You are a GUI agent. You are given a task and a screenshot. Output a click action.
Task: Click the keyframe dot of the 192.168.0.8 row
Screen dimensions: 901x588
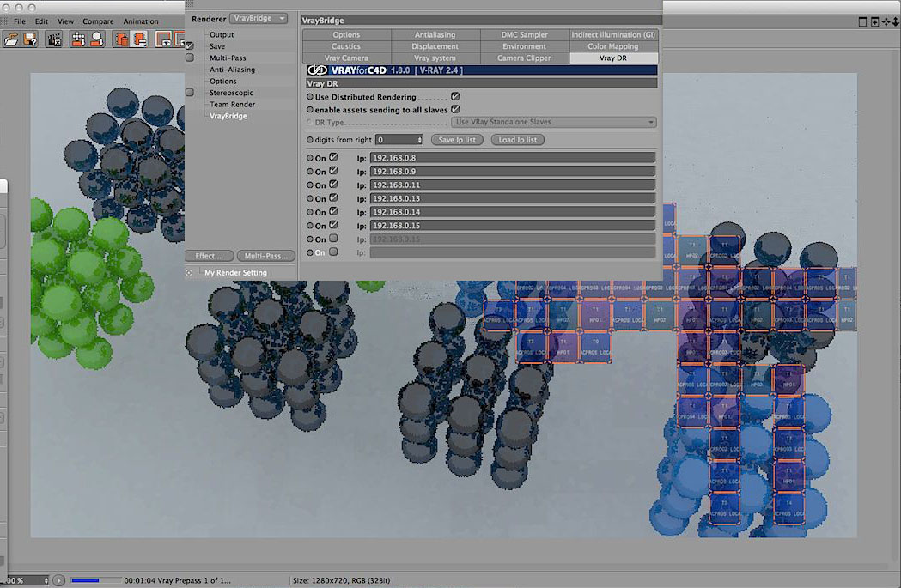point(310,157)
